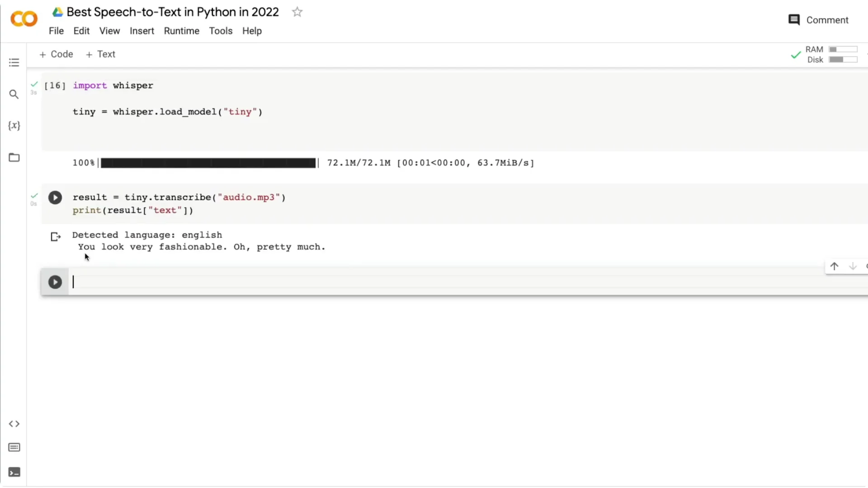Run the import whisper code cell
The width and height of the screenshot is (868, 488).
pos(55,86)
